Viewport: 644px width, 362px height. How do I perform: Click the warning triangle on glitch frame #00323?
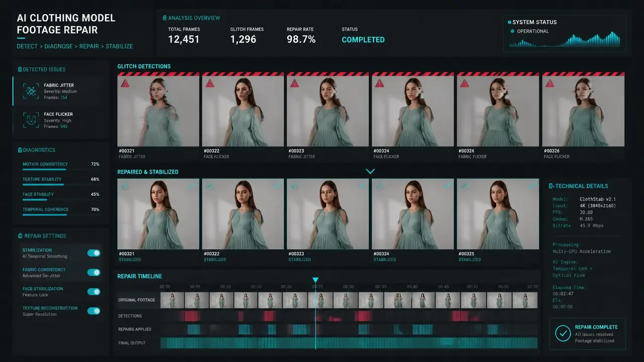(295, 83)
